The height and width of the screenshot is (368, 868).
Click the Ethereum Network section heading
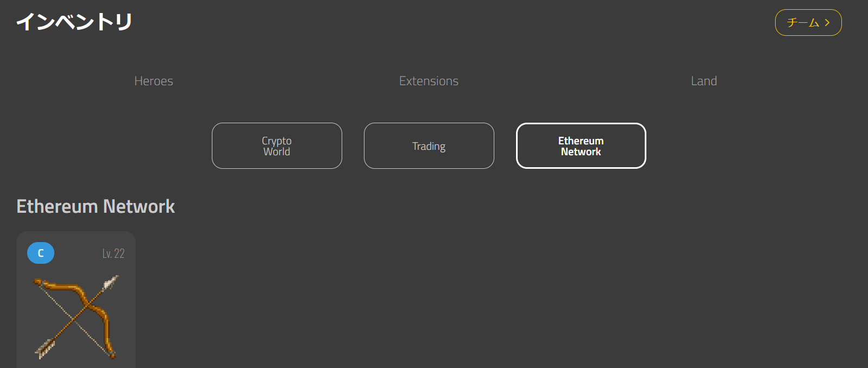[96, 206]
